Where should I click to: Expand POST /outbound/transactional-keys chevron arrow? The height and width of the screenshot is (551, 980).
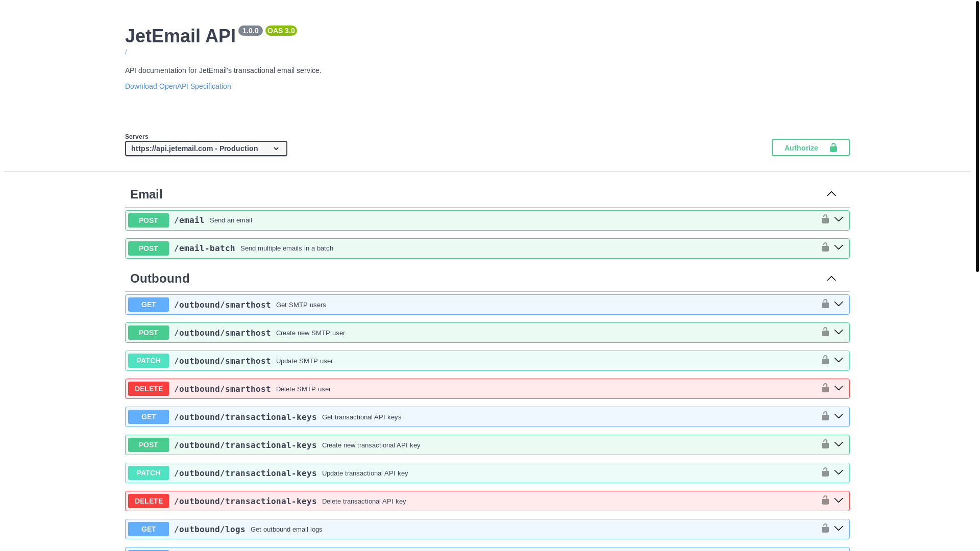pyautogui.click(x=839, y=444)
